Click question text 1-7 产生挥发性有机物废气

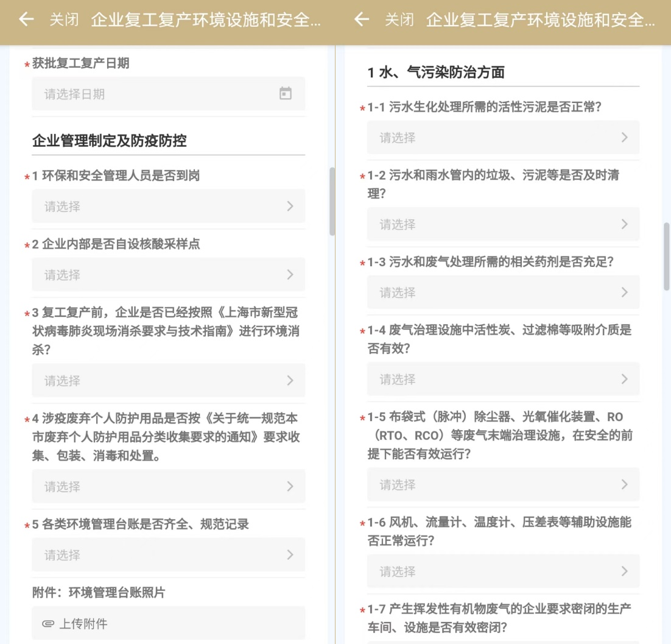point(499,618)
